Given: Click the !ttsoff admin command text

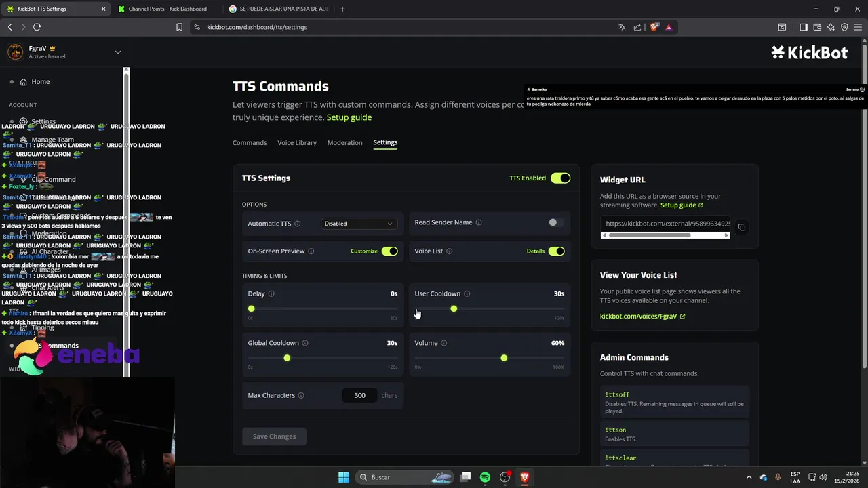Looking at the screenshot, I should click(x=617, y=394).
